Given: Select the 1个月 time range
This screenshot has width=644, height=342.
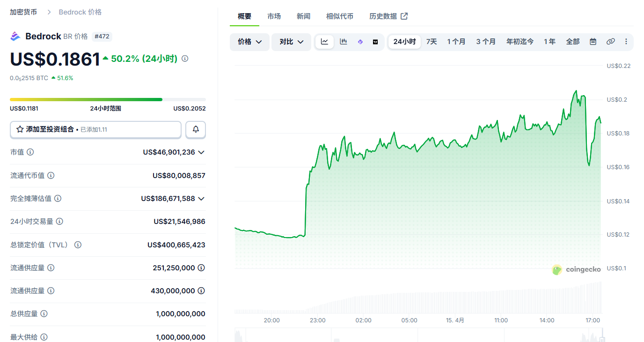Looking at the screenshot, I should [456, 42].
